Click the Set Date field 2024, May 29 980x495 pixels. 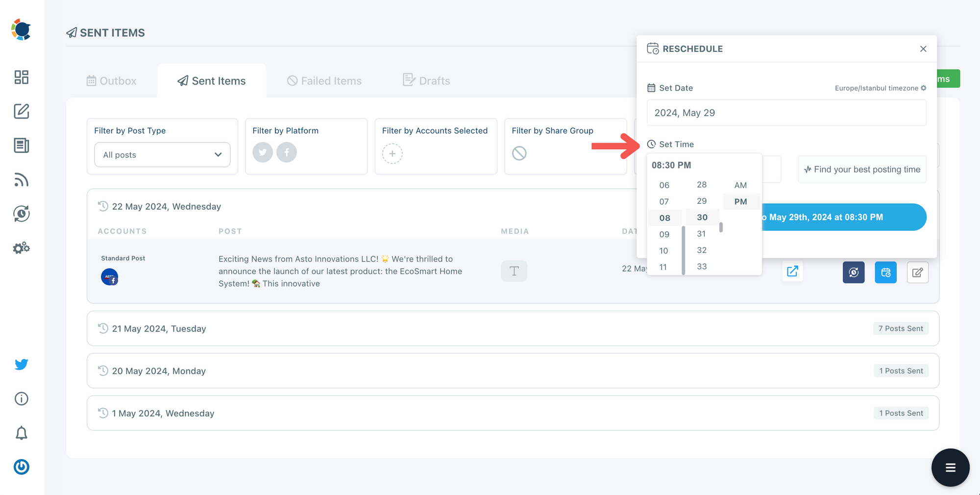(x=786, y=113)
